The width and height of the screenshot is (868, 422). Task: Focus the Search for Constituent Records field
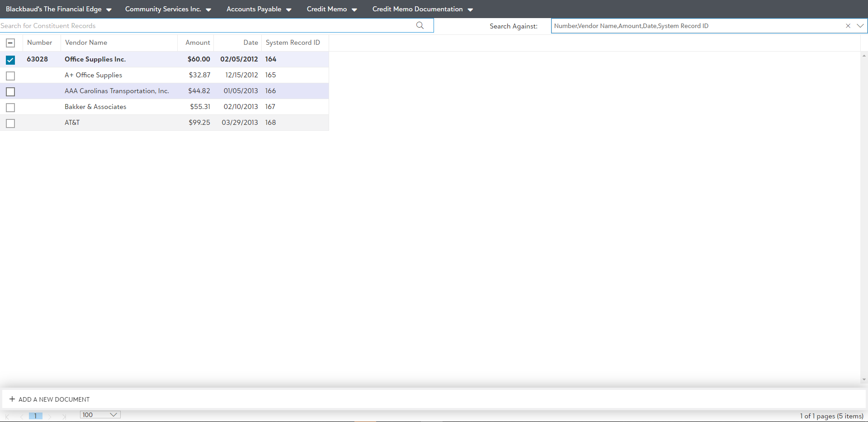(x=203, y=26)
